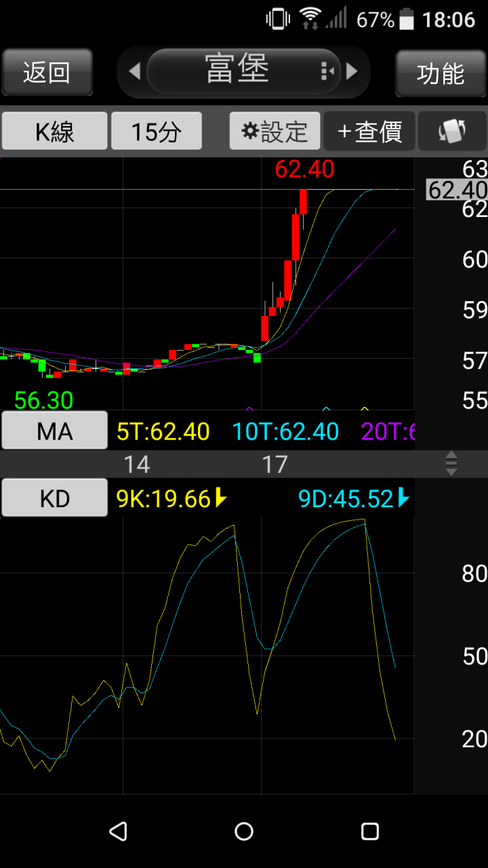Tap the Android back navigation button
The width and height of the screenshot is (488, 868).
click(118, 831)
